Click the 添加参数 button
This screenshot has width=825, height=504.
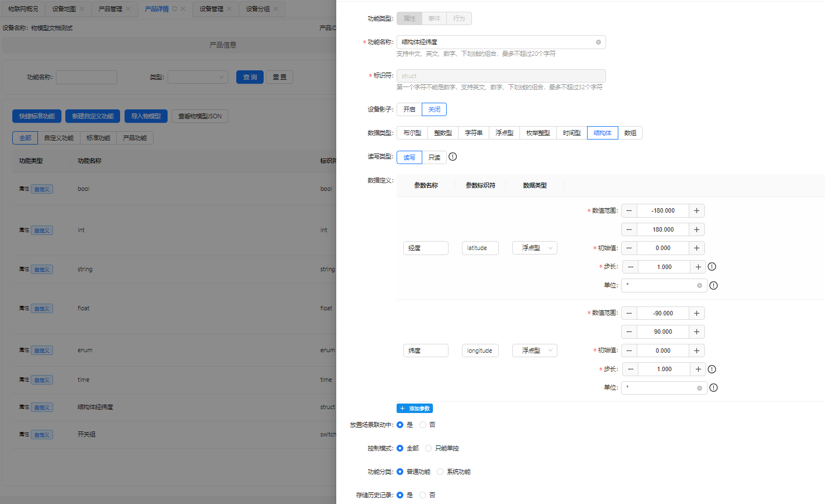[414, 409]
